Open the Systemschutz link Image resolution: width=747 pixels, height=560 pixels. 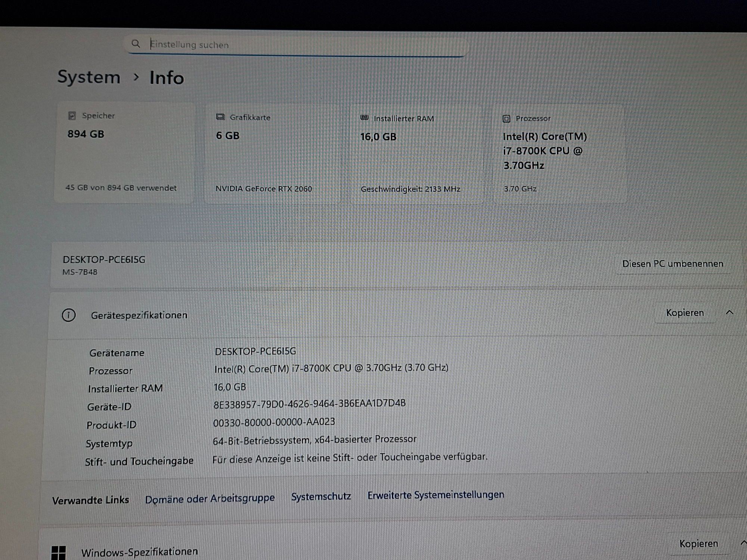pos(321,497)
